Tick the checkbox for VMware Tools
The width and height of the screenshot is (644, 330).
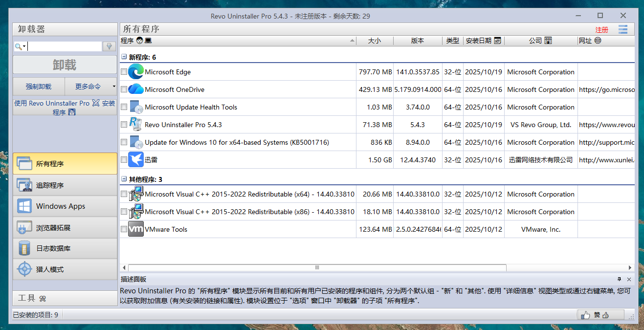[x=124, y=229]
